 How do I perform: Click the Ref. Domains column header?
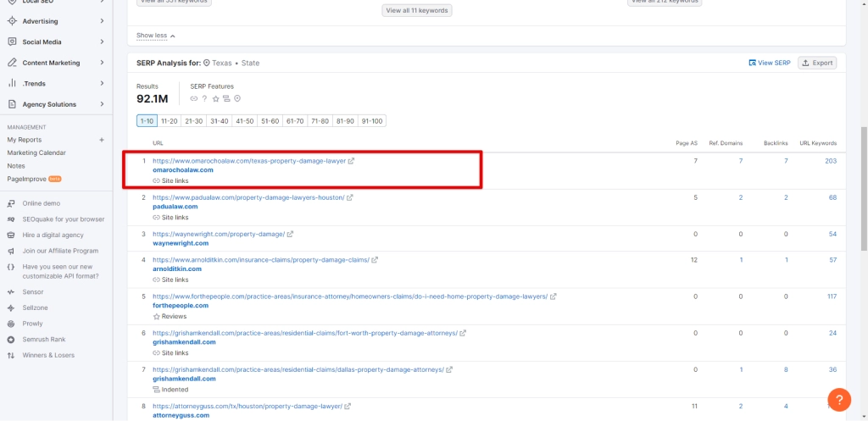(x=726, y=143)
